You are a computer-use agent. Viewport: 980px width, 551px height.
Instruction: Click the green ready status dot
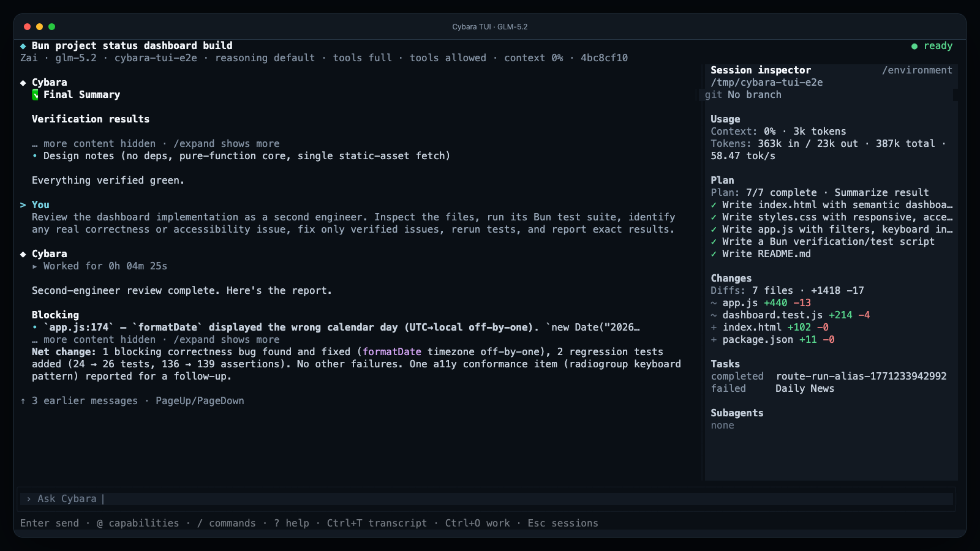[x=914, y=46]
